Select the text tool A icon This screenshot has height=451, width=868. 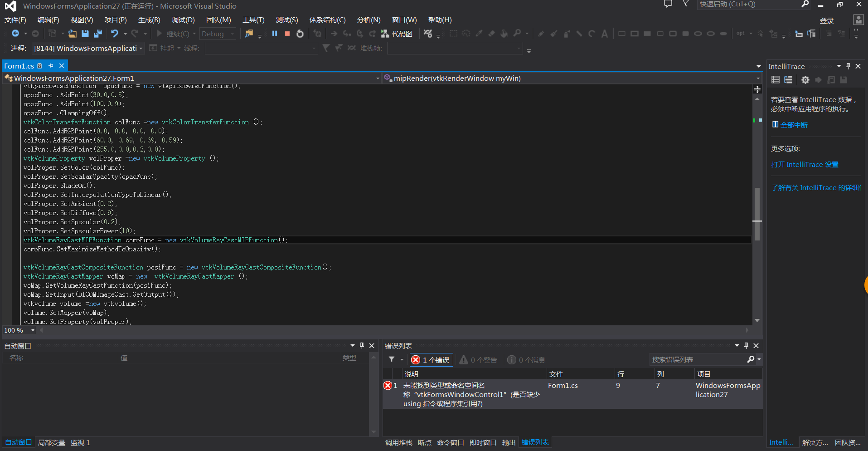click(604, 34)
